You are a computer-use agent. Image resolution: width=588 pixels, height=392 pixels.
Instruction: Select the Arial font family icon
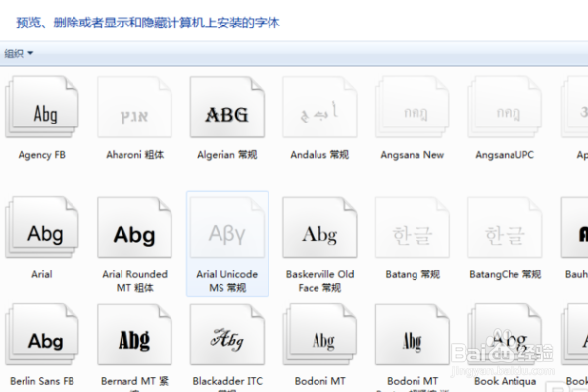tap(41, 227)
